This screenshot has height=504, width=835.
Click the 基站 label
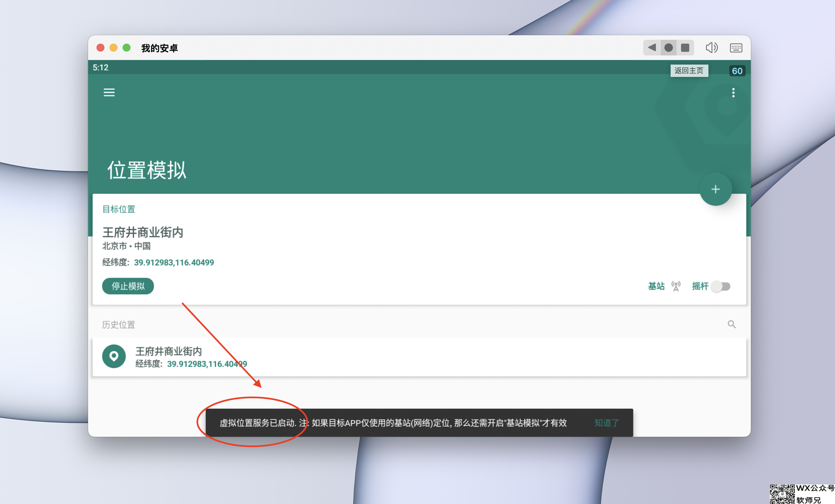[656, 286]
